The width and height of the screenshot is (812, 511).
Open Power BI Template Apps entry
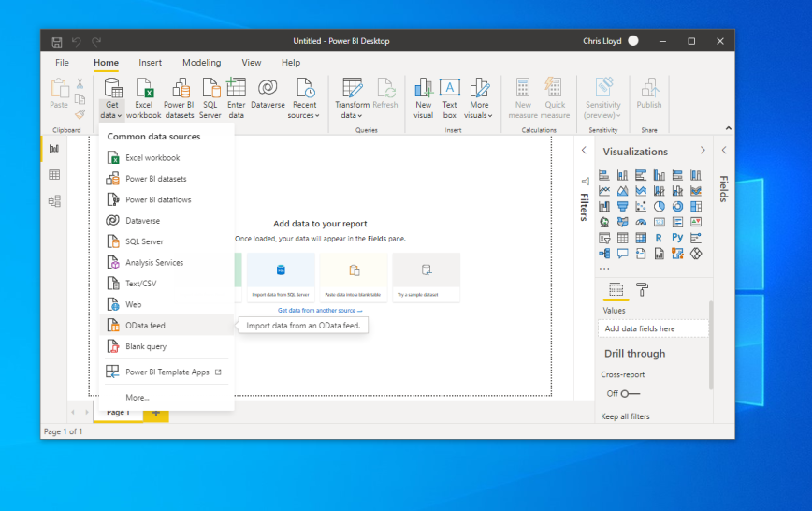tap(167, 372)
